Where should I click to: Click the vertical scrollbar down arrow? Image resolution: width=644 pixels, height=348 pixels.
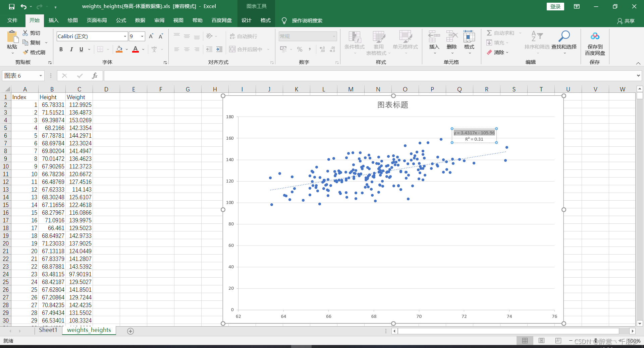click(x=640, y=324)
